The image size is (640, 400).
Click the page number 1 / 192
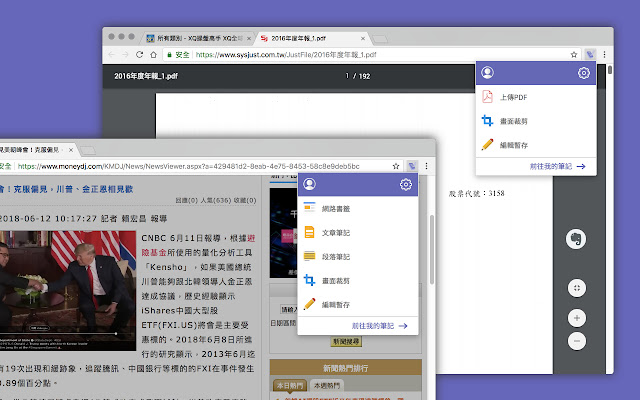pyautogui.click(x=358, y=76)
